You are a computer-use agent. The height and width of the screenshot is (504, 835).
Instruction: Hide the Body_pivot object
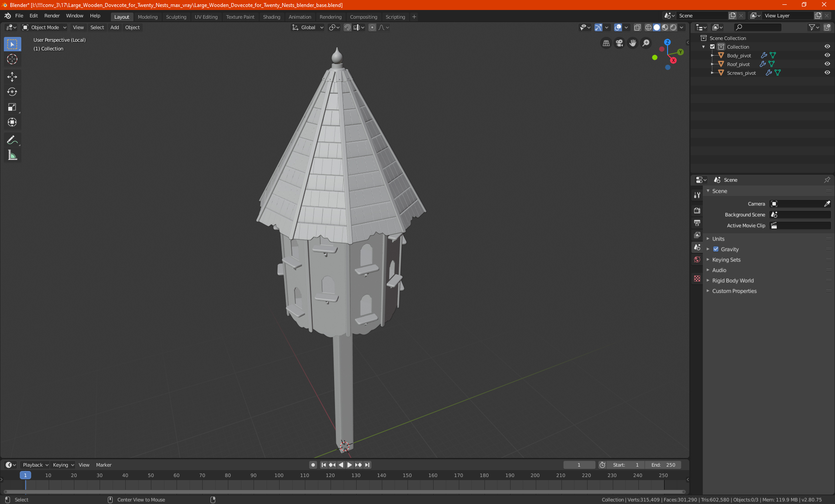[827, 56]
